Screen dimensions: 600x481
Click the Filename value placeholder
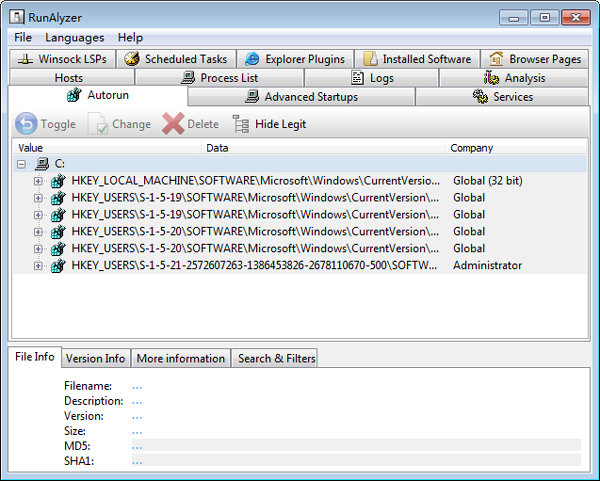(x=137, y=386)
